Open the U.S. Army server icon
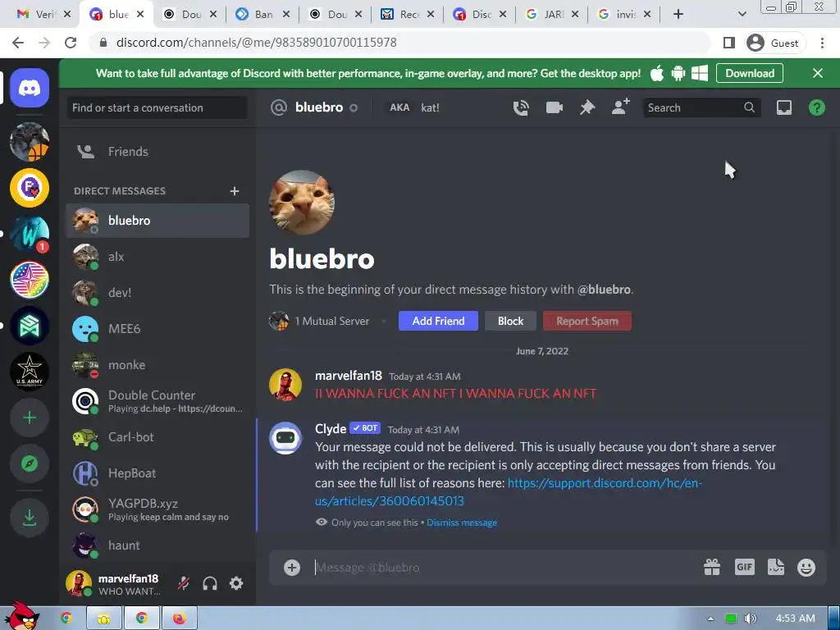The width and height of the screenshot is (840, 630). (30, 372)
